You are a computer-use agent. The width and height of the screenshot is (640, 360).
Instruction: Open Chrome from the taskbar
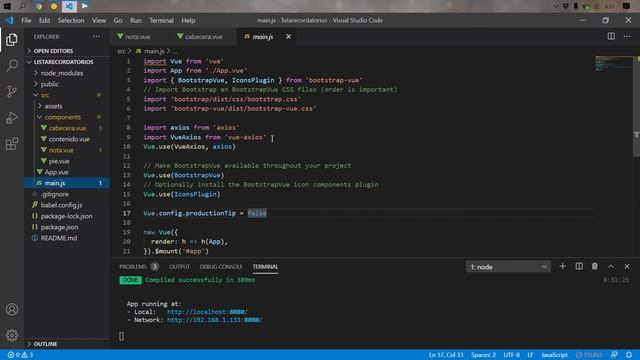[x=39, y=6]
